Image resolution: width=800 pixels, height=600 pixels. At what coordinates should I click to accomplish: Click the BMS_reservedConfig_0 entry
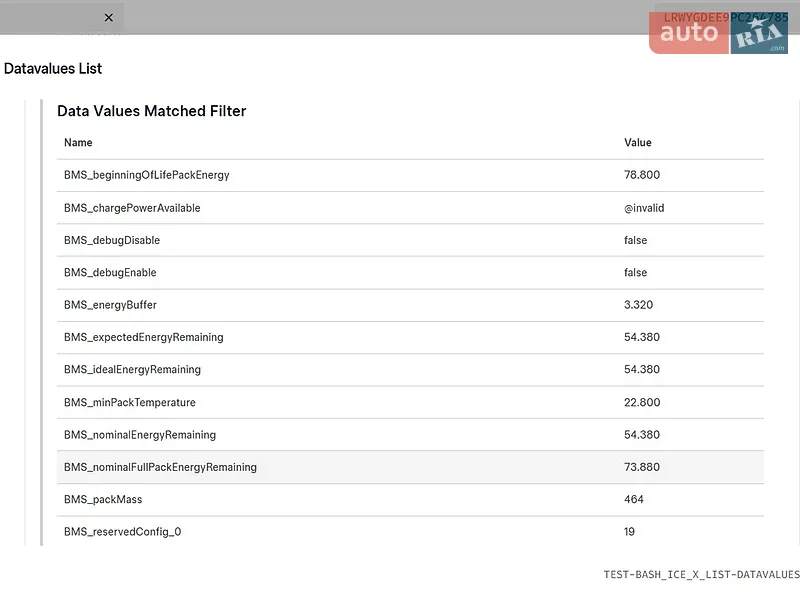[410, 532]
